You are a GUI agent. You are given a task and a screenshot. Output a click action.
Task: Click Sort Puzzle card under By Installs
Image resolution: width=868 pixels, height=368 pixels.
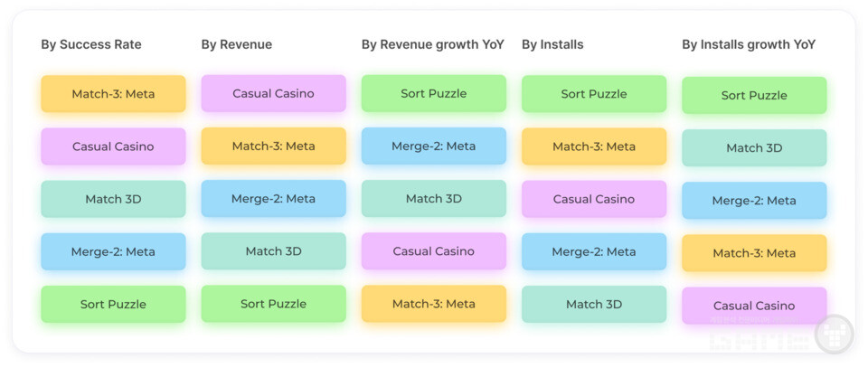point(593,94)
